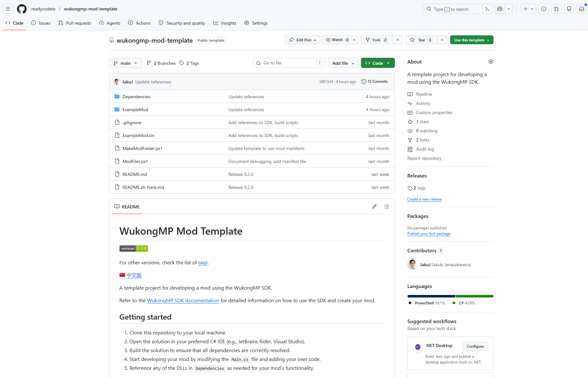Image resolution: width=588 pixels, height=378 pixels.
Task: Open the Agents tab
Action: (x=110, y=23)
